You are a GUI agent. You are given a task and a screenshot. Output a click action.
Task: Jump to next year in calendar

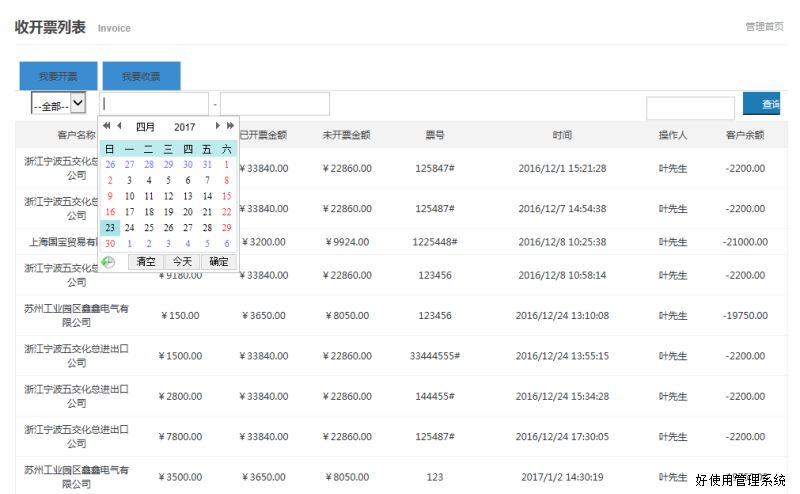tap(230, 126)
